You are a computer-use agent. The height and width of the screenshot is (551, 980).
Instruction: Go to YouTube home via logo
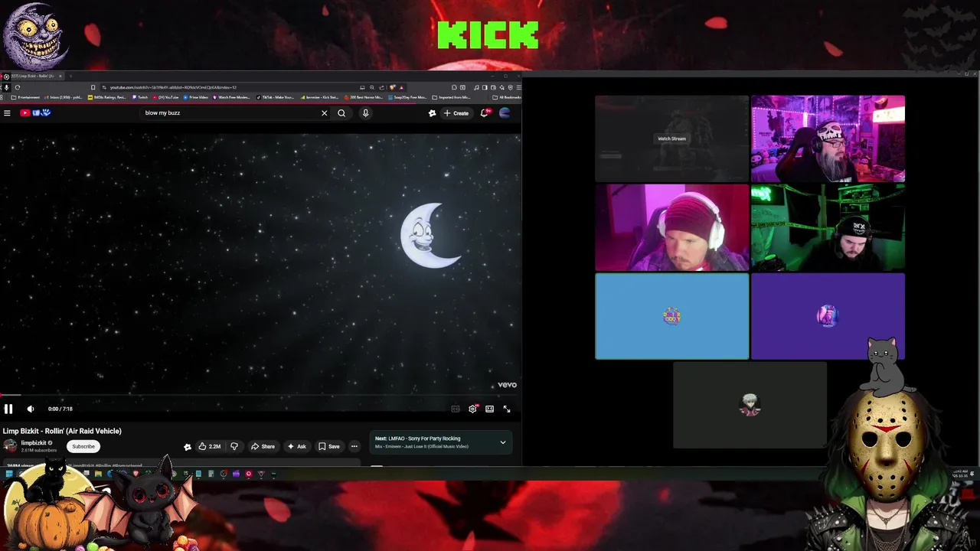(x=35, y=113)
